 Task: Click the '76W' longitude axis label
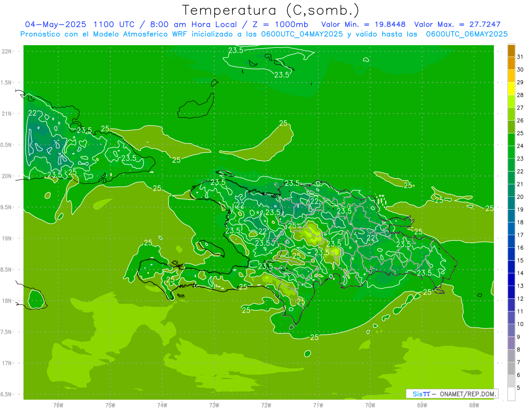pos(58,405)
